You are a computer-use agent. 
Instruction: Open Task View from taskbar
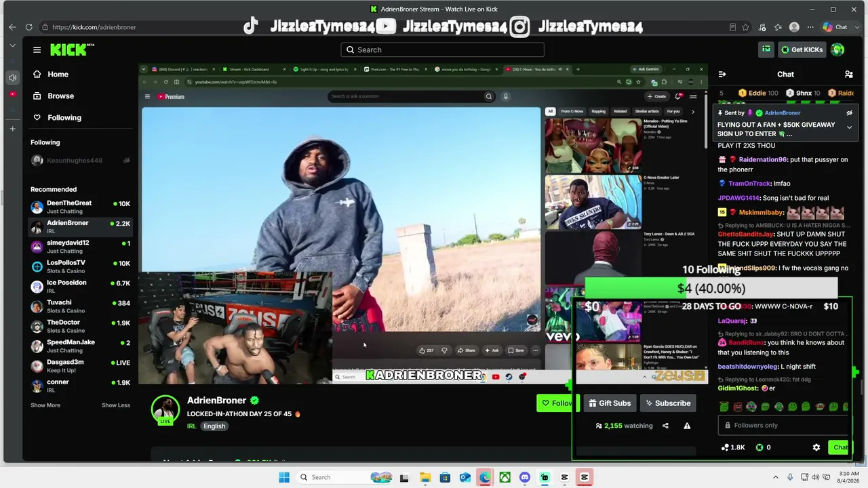(404, 477)
